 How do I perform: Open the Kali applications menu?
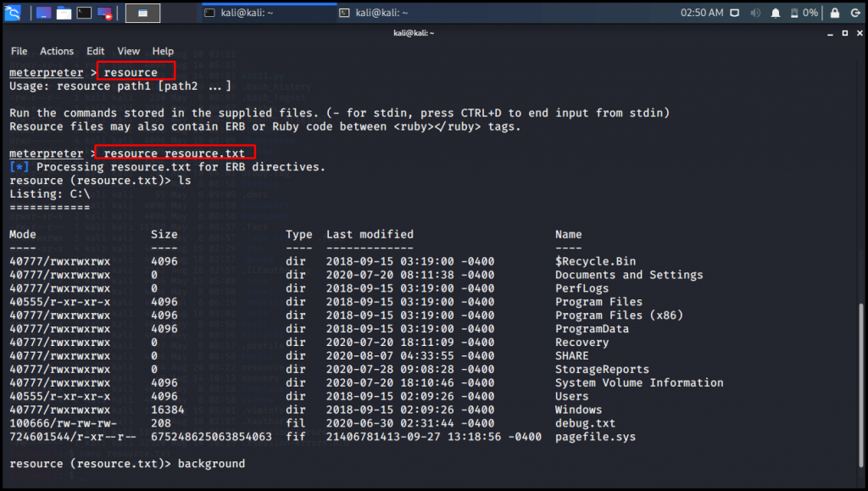coord(13,13)
